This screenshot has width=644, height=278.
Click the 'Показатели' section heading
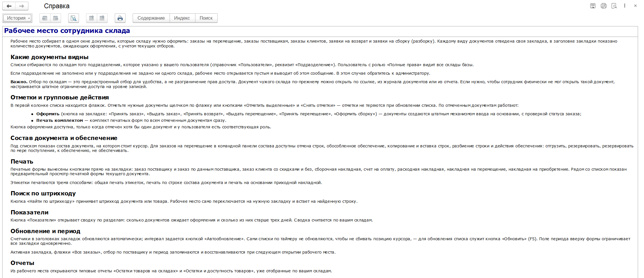click(x=30, y=212)
